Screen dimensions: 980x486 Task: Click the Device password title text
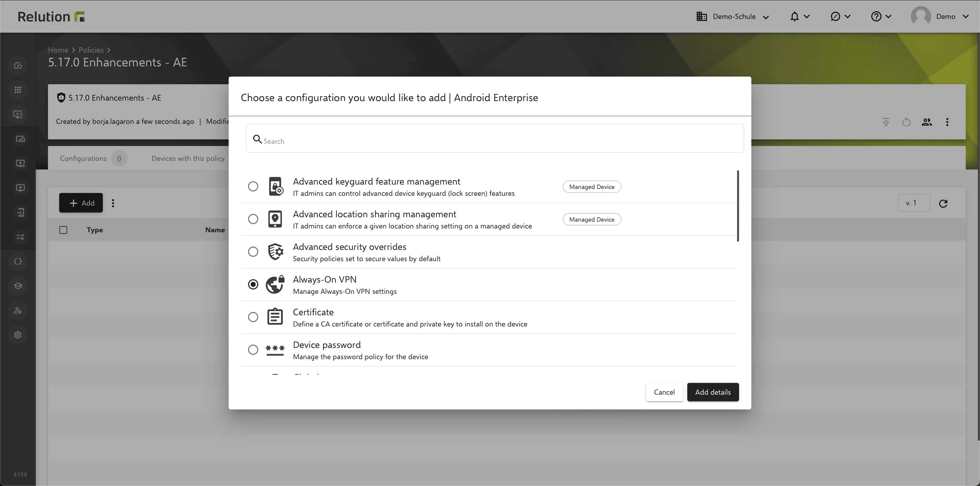pyautogui.click(x=327, y=345)
